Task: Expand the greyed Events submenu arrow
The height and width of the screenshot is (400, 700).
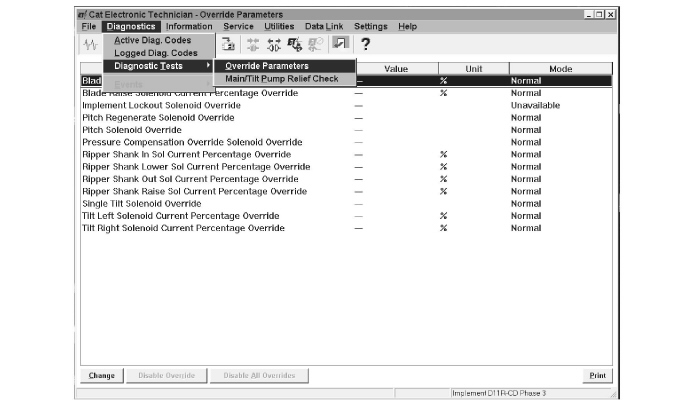Action: point(208,84)
